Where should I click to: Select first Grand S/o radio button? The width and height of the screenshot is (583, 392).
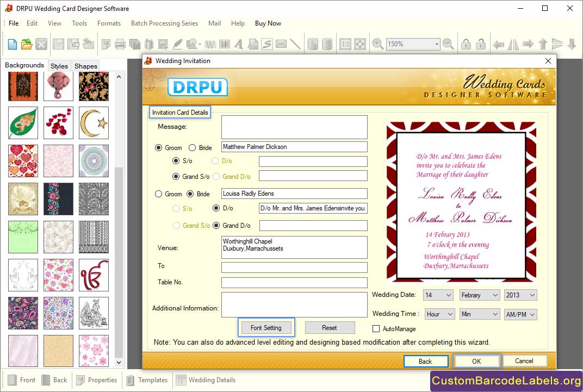tap(176, 177)
